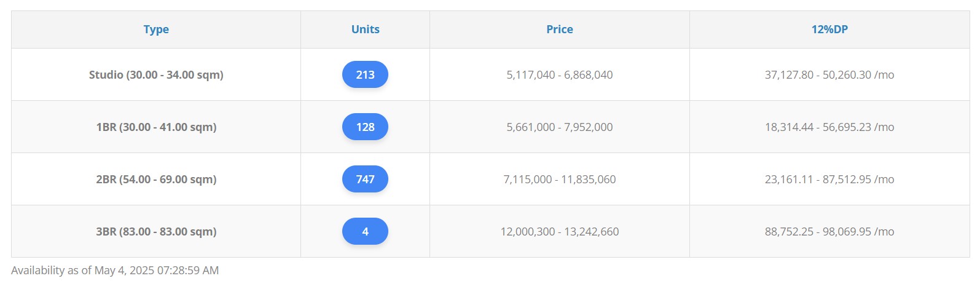This screenshot has height=281, width=980.
Task: Select the 2BR (54.00 - 69.00 sqm) row label
Action: 156,179
